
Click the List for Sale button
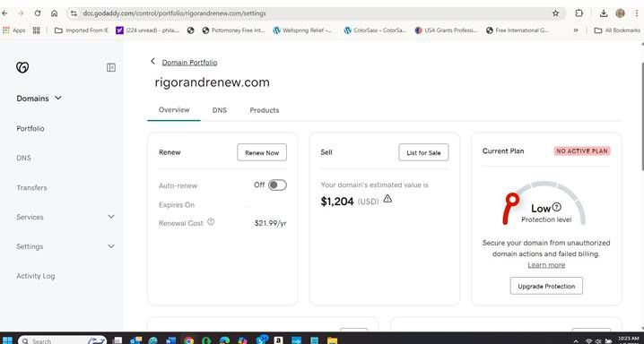coord(423,152)
